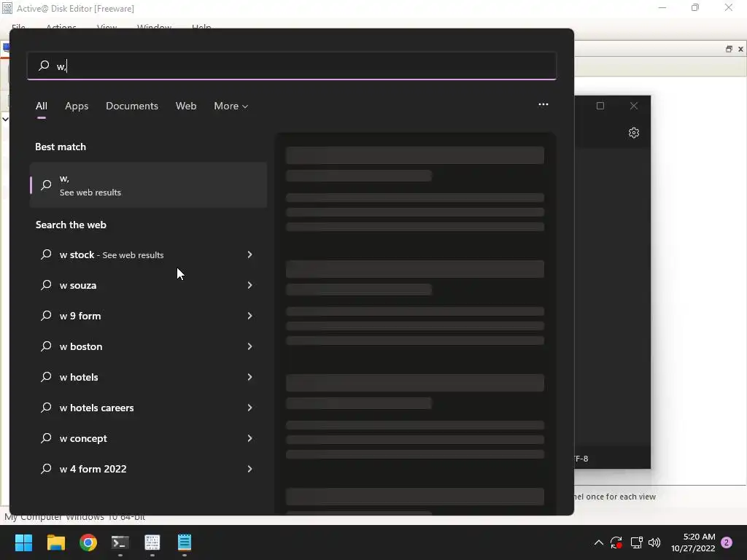The image size is (747, 560).
Task: Open the notification center badge
Action: (x=727, y=542)
